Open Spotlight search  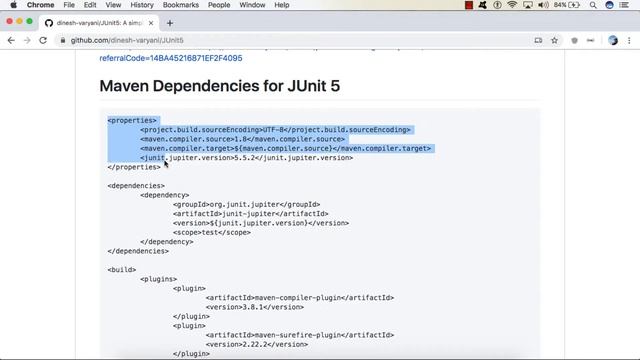pyautogui.click(x=593, y=5)
